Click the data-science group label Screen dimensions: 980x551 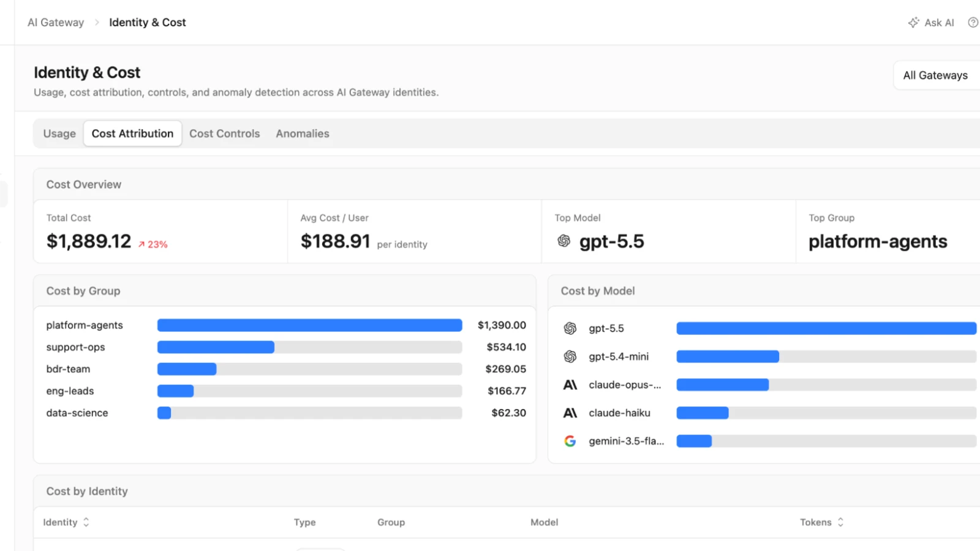pos(77,413)
